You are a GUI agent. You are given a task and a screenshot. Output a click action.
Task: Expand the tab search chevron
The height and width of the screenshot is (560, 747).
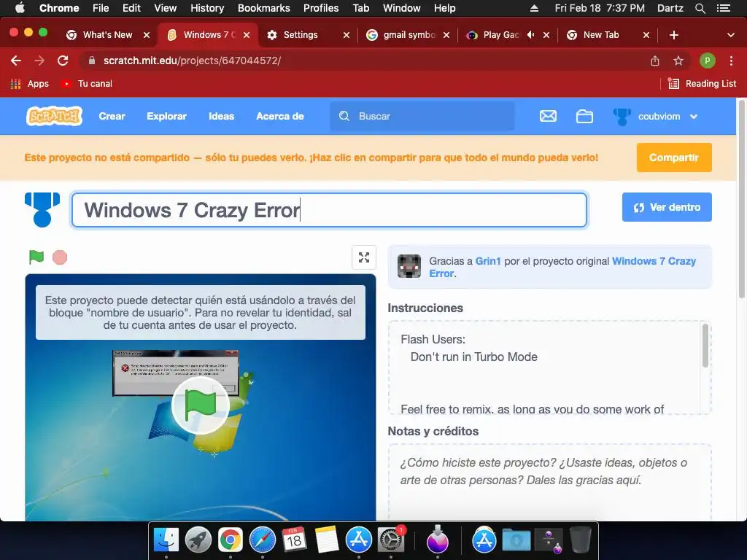[731, 35]
